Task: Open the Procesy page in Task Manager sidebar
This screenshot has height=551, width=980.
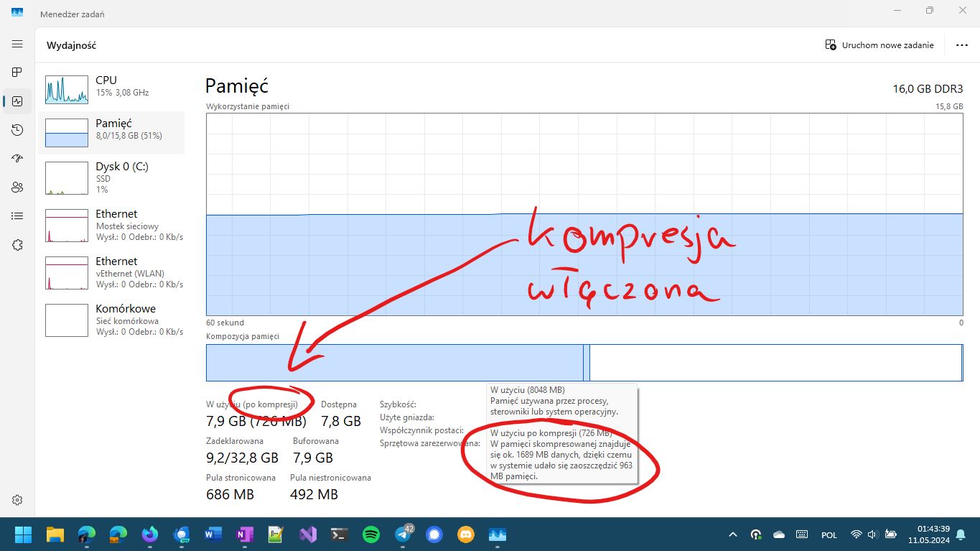Action: [x=17, y=72]
